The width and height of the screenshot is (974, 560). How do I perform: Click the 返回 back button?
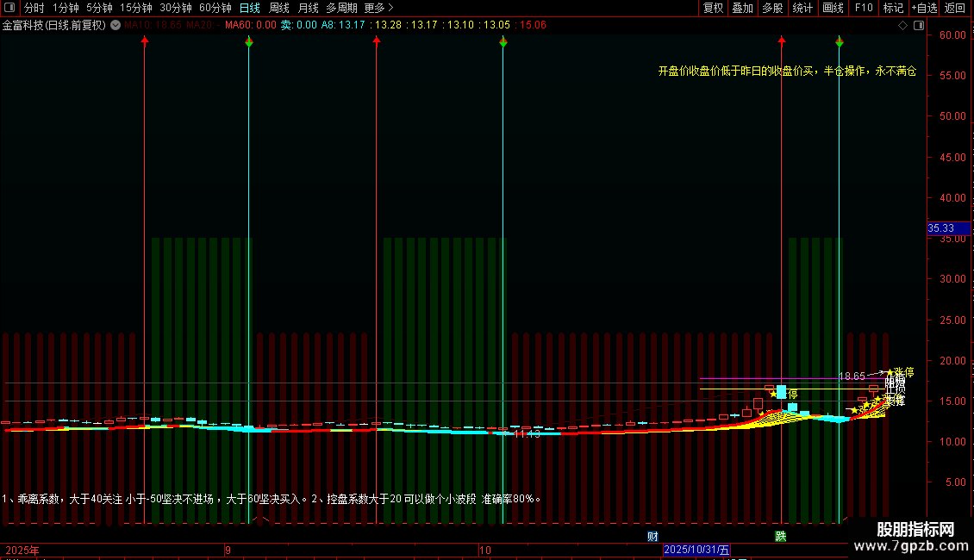click(955, 8)
